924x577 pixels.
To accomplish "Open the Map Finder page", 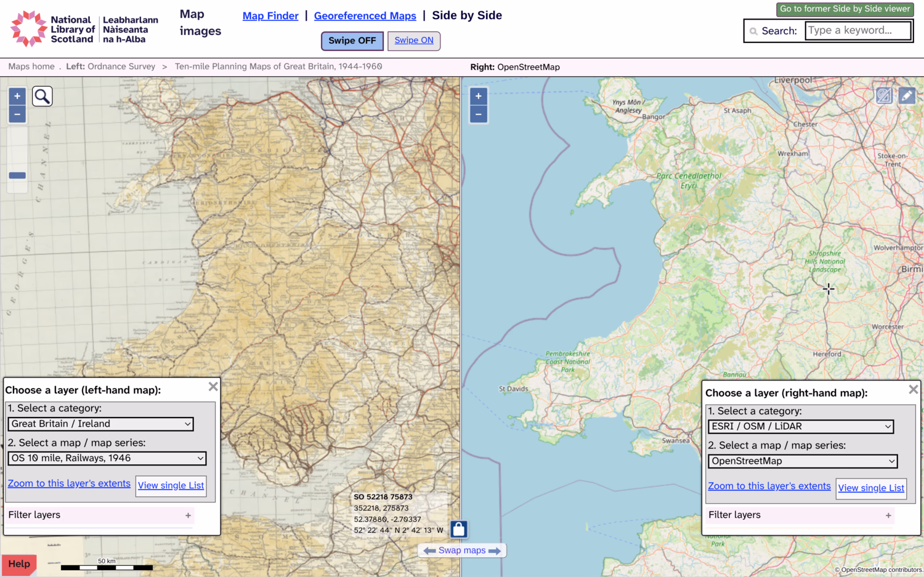I will click(270, 16).
